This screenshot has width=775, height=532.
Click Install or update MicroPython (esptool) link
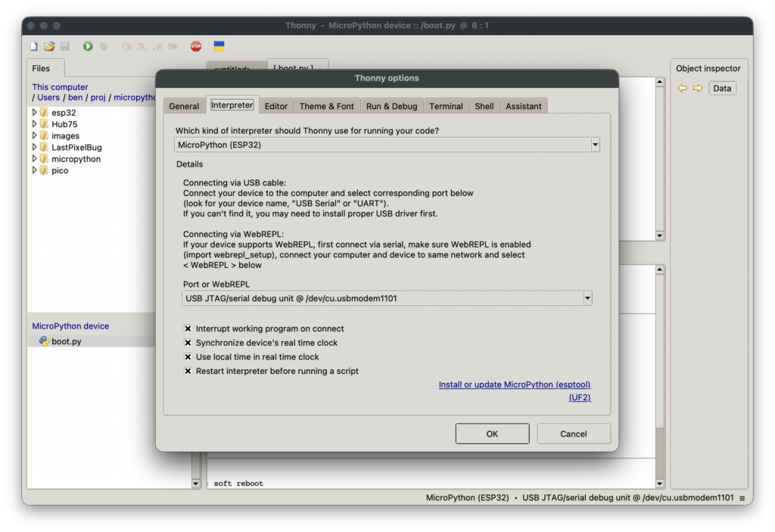(514, 384)
